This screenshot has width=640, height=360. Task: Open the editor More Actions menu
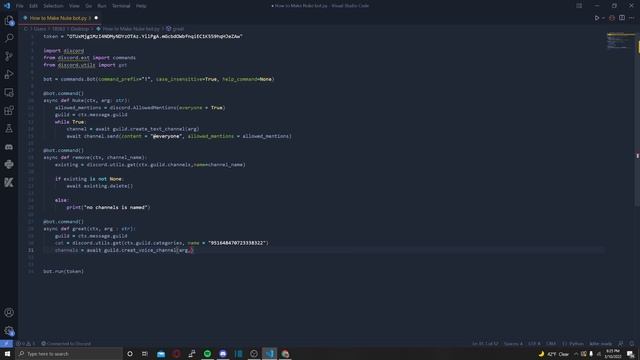tap(631, 18)
